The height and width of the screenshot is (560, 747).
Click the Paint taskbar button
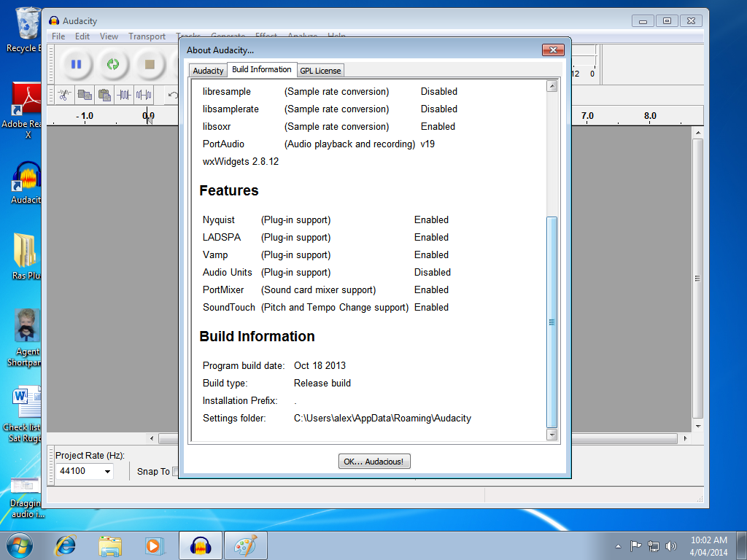245,545
